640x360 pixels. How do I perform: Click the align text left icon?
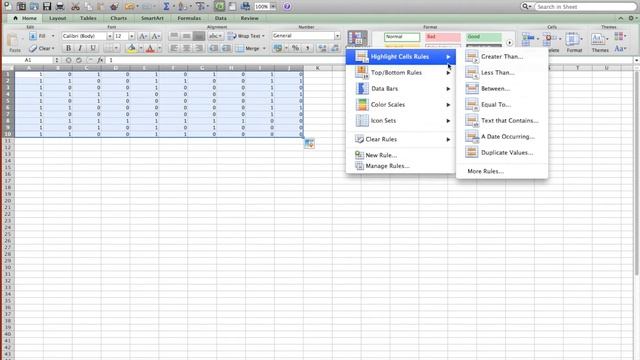click(x=174, y=48)
